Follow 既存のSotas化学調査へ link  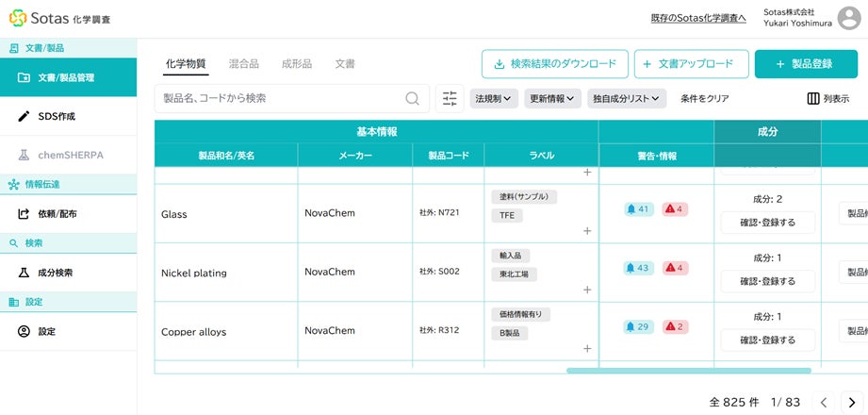698,18
